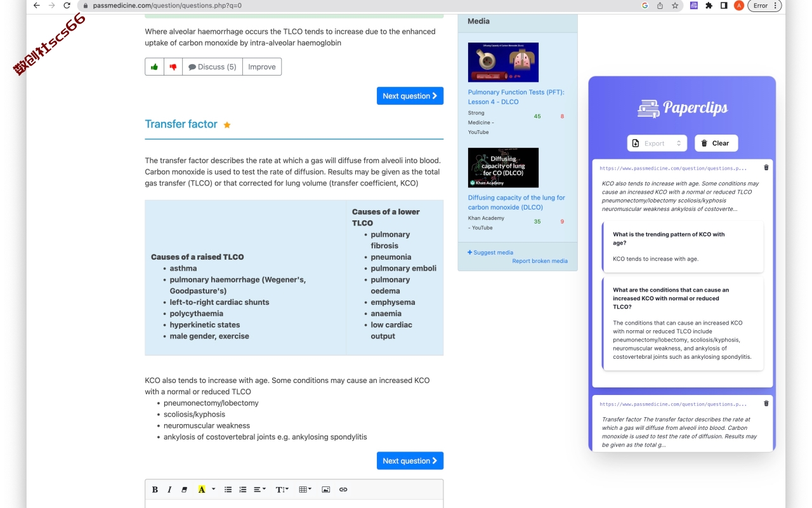Image resolution: width=812 pixels, height=508 pixels.
Task: Click green vote count 35
Action: click(537, 222)
